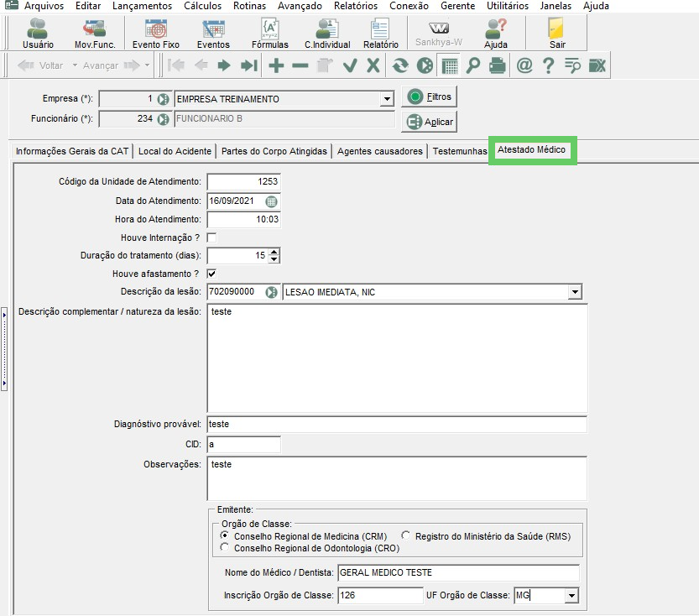
Task: Switch to Testemunhas tab
Action: click(x=460, y=151)
